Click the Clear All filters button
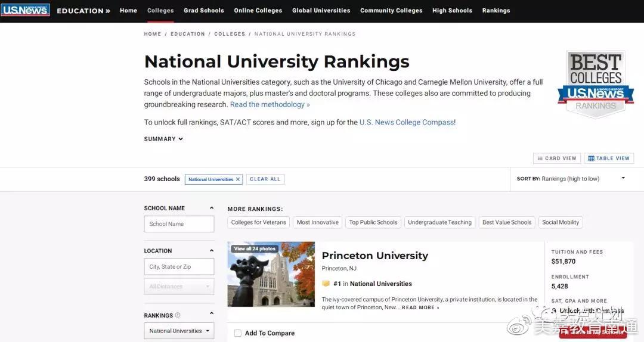The image size is (644, 342). 265,179
